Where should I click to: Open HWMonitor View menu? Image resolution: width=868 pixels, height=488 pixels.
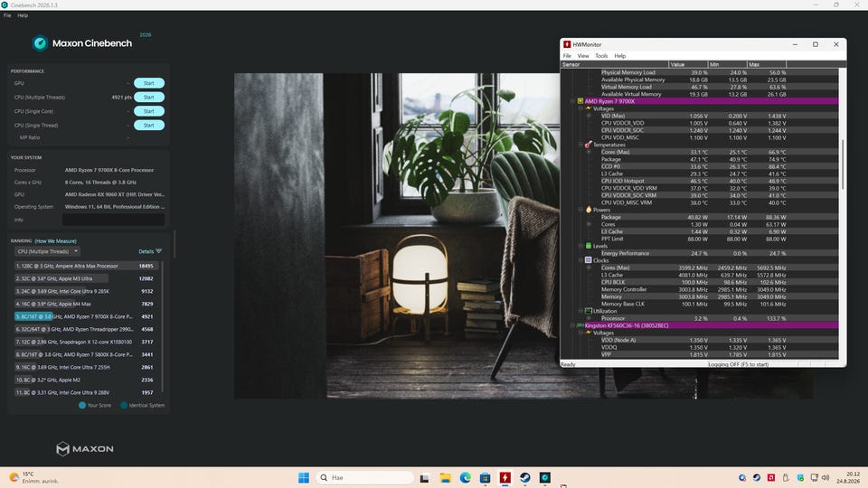(x=583, y=56)
